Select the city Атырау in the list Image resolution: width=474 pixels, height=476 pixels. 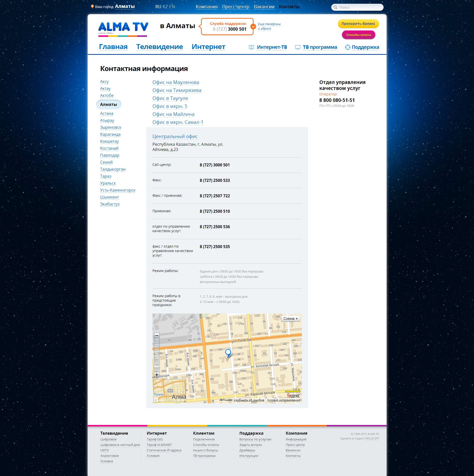107,121
